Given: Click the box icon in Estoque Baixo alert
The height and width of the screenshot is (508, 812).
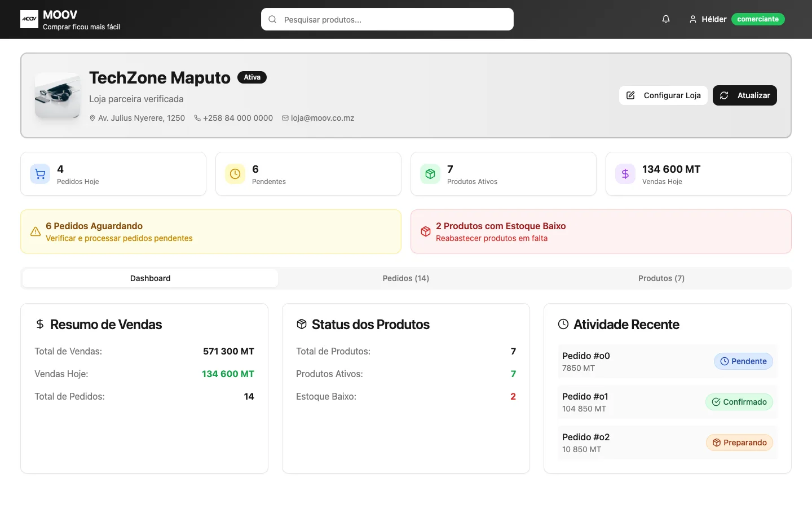Looking at the screenshot, I should coord(426,231).
